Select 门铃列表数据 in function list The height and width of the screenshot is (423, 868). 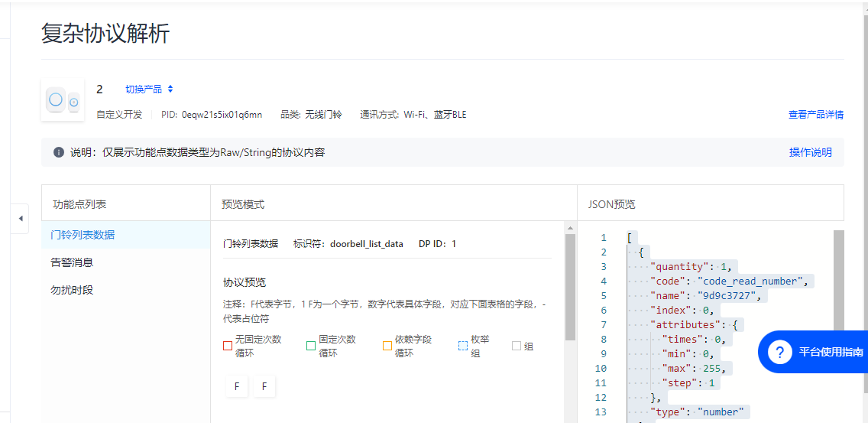pos(125,235)
